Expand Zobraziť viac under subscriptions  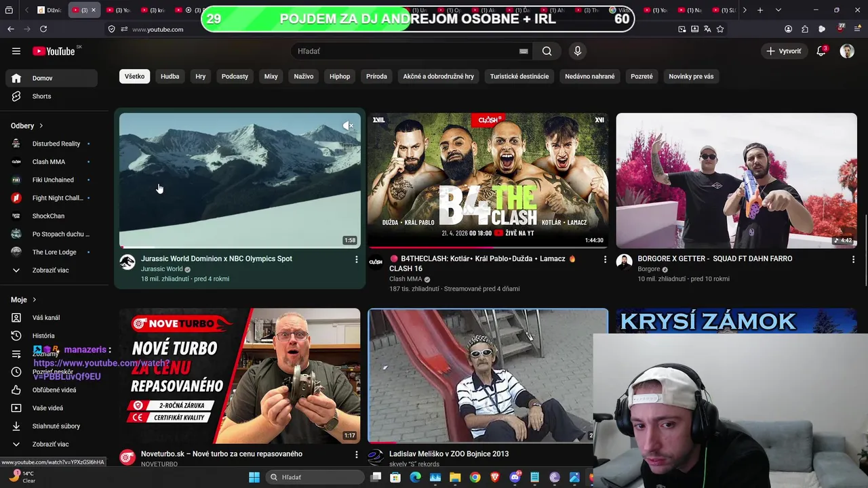(x=52, y=270)
